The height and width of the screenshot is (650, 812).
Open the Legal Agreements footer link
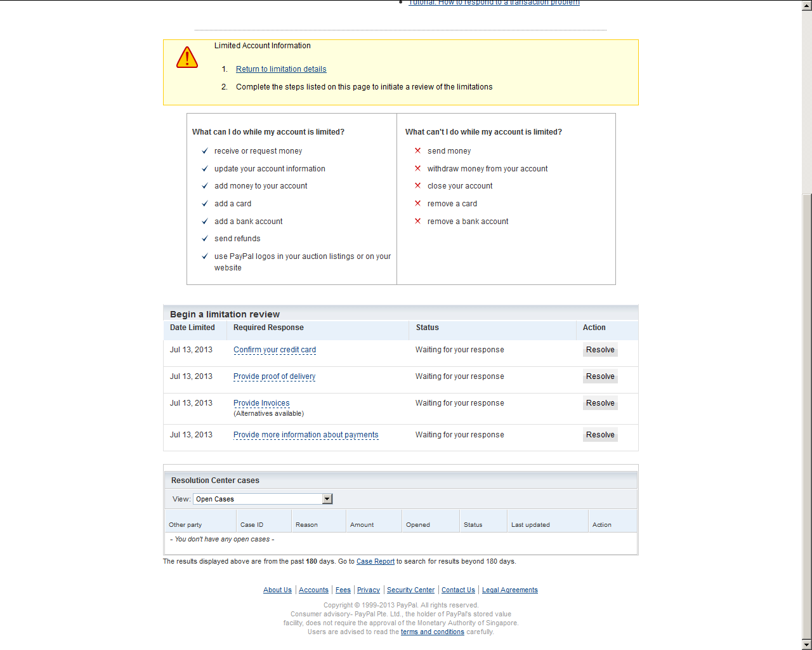(x=510, y=590)
